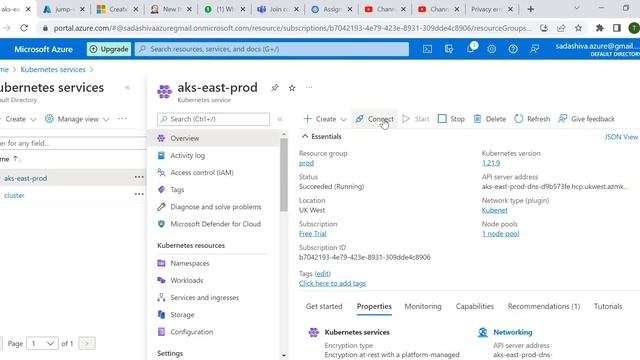The image size is (640, 360).
Task: Switch to the Get started tab
Action: click(324, 306)
